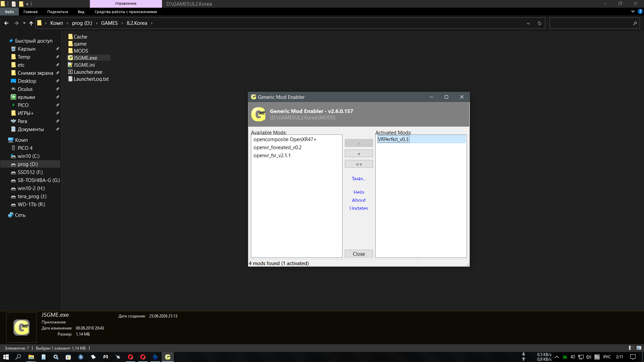Open Windows Start menu
Screen dimensions: 644x362
6,357
